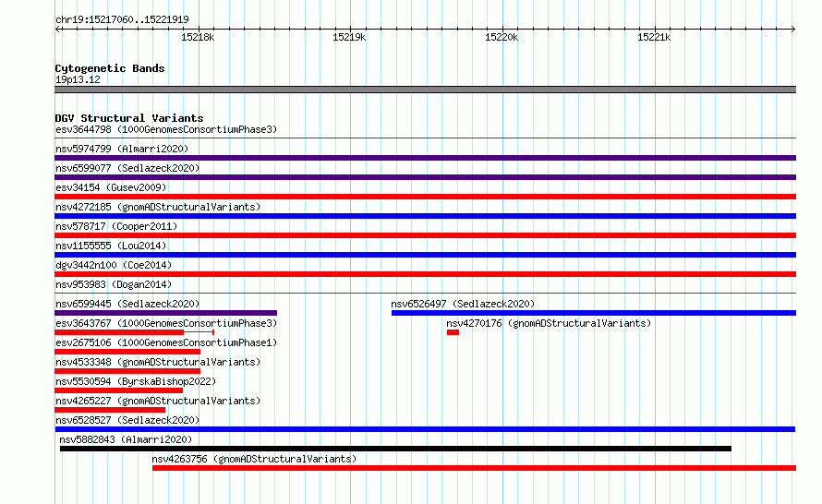Open the esv3643767 (1000GenomesConsortiumPhase3) label

click(166, 323)
